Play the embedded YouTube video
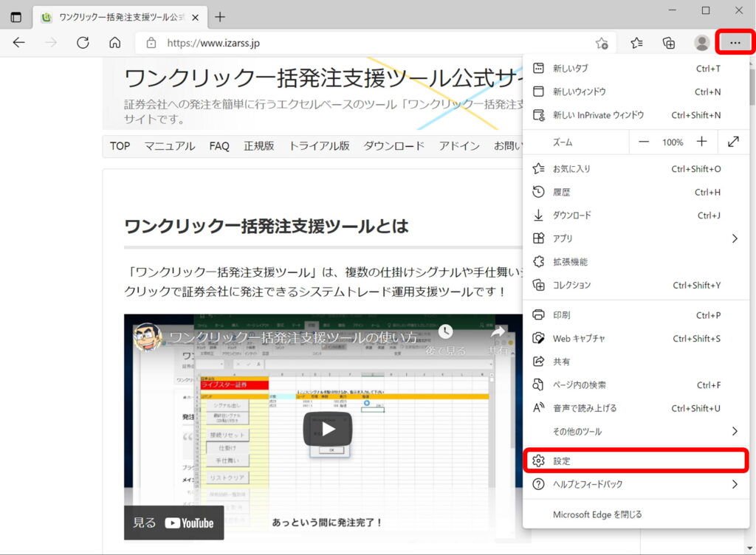The height and width of the screenshot is (555, 756). coord(328,429)
